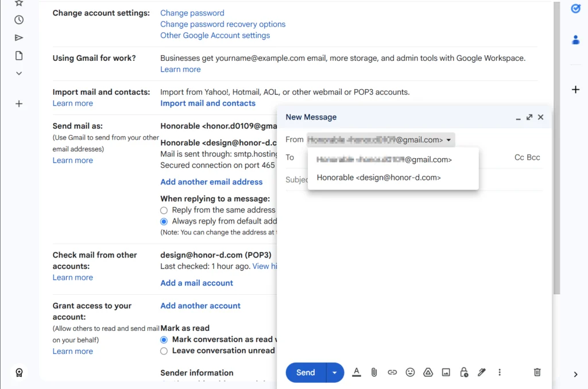The image size is (588, 389).
Task: Open Change password recovery options link
Action: [223, 24]
